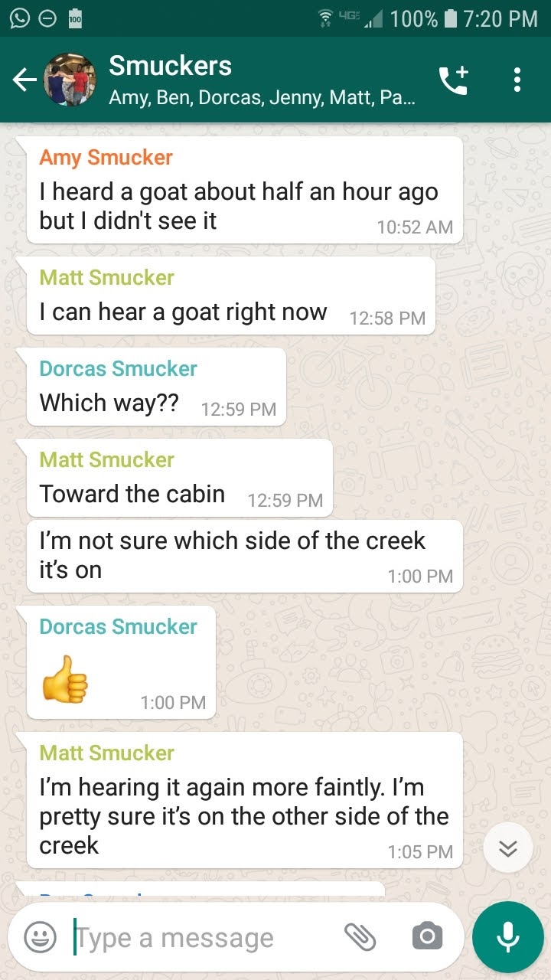551x980 pixels.
Task: Tap the WhatsApp notification icon in status bar
Action: (18, 18)
